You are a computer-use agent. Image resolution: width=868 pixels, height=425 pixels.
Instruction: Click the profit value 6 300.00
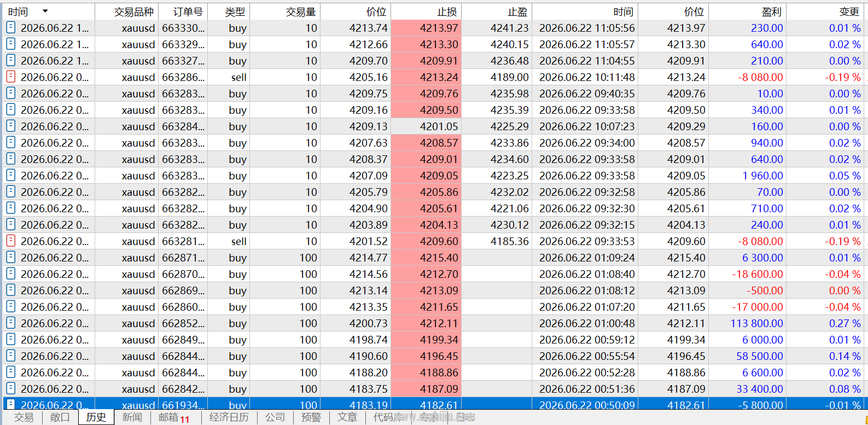tap(762, 258)
